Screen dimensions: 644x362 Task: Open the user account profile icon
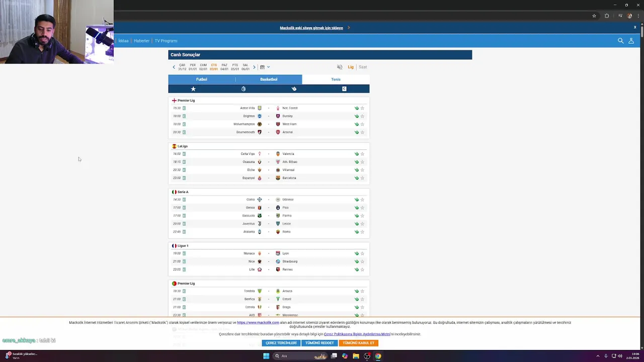[x=631, y=41]
